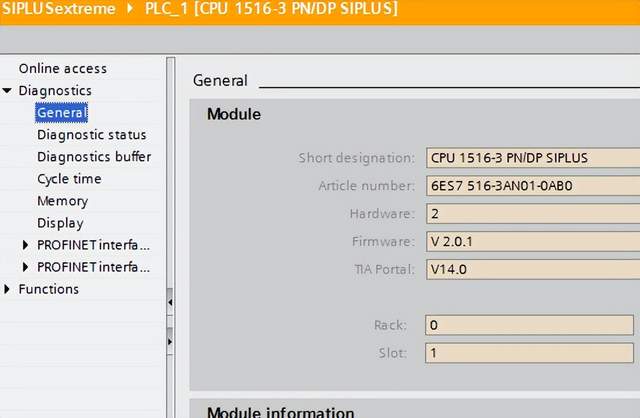Screen dimensions: 640x418
Task: Click the Firmware version field
Action: tap(530, 242)
